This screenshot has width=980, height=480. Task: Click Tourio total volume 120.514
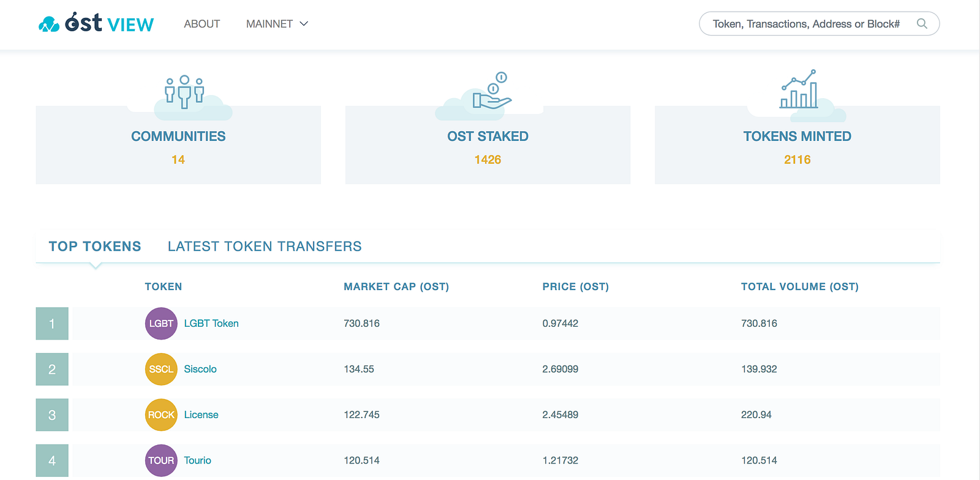(x=759, y=460)
